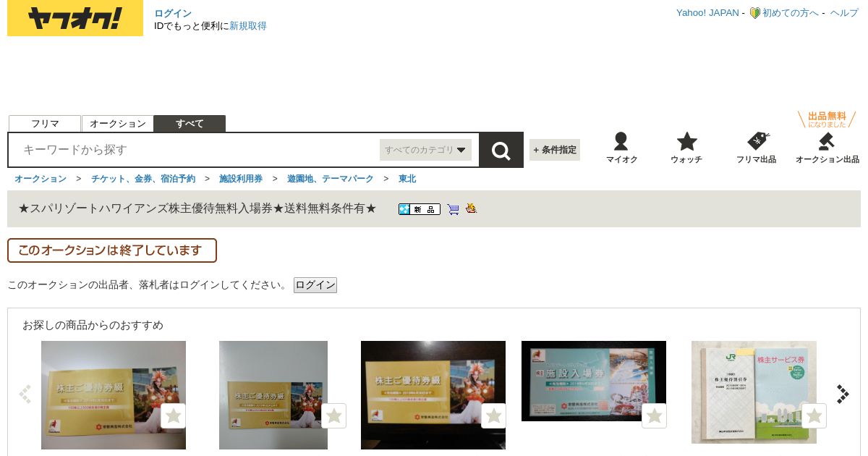Screen dimensions: 868x456
Task: Click the ログイン link at top
Action: click(173, 14)
